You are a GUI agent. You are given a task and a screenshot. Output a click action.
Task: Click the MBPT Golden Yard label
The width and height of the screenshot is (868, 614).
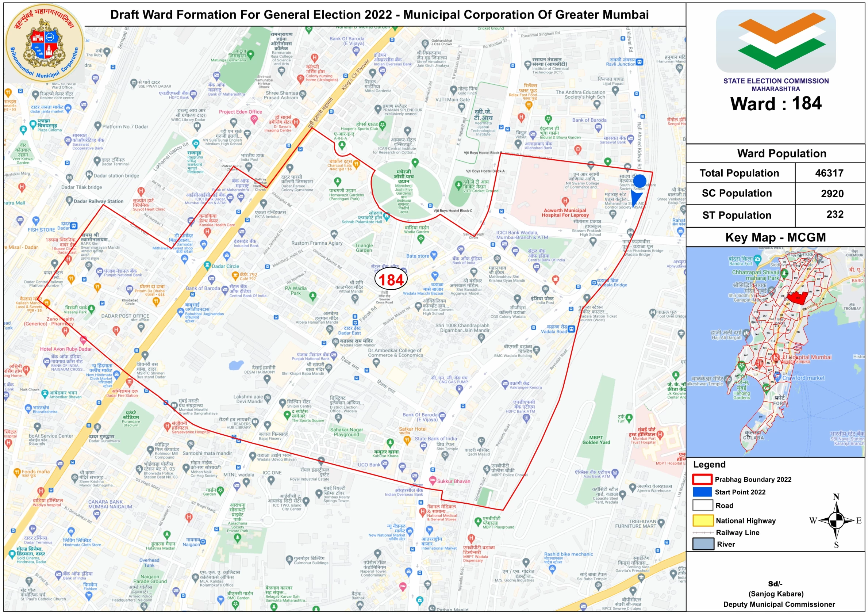coord(596,440)
